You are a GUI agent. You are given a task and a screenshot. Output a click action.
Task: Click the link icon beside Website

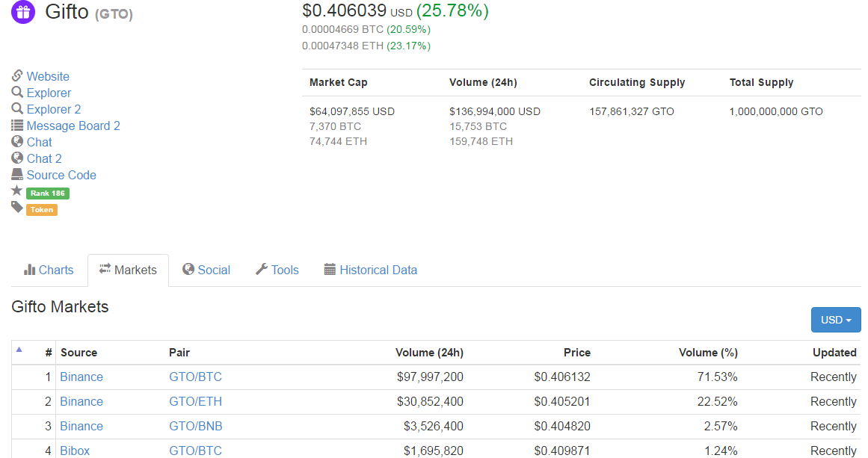tap(17, 75)
